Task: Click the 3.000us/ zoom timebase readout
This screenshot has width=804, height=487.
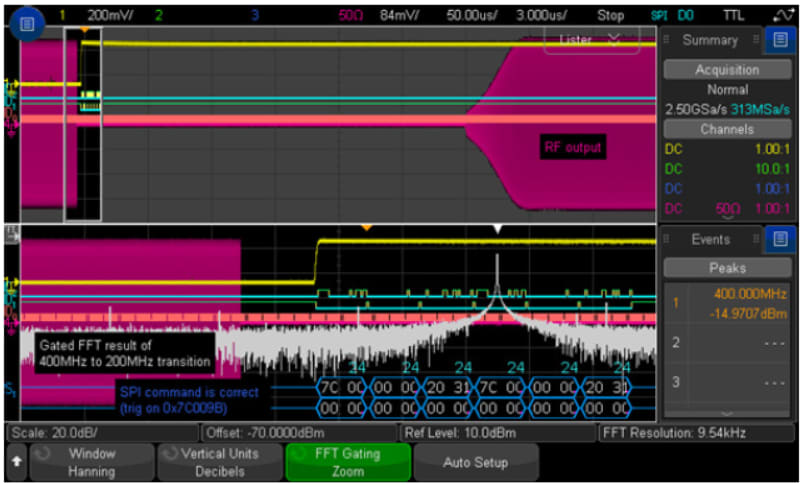Action: [x=541, y=15]
